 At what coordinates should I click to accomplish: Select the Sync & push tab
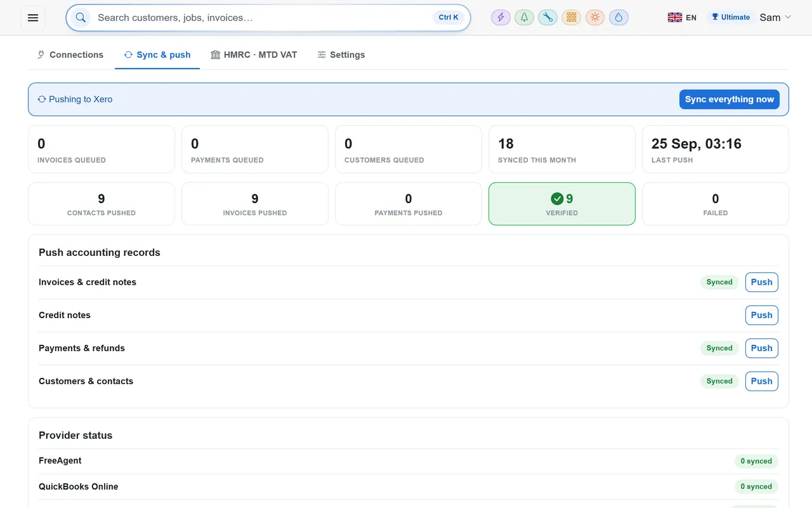click(157, 55)
